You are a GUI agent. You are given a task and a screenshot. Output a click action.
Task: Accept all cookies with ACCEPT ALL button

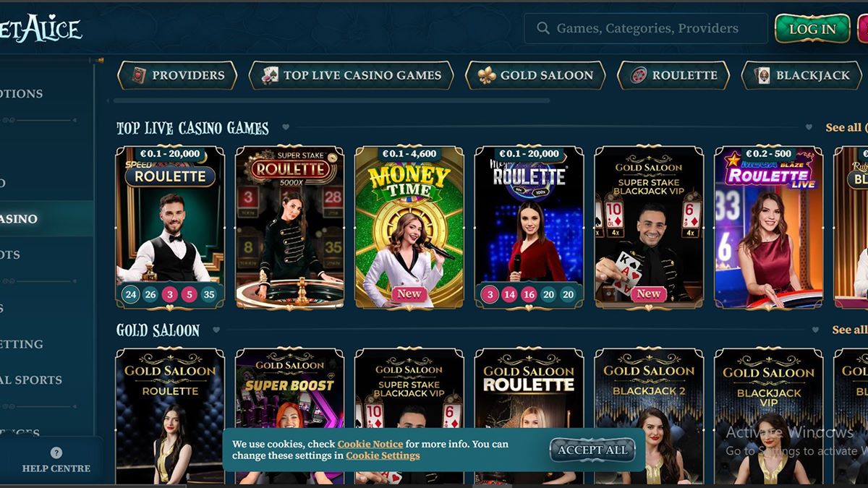click(x=592, y=450)
